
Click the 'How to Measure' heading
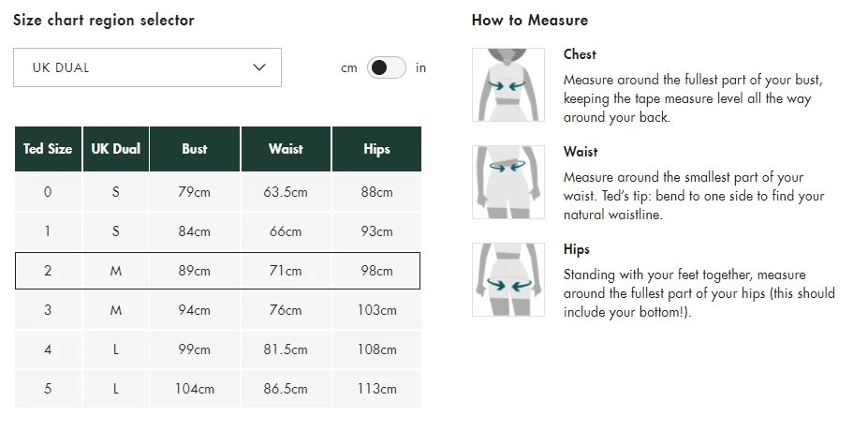[x=530, y=20]
